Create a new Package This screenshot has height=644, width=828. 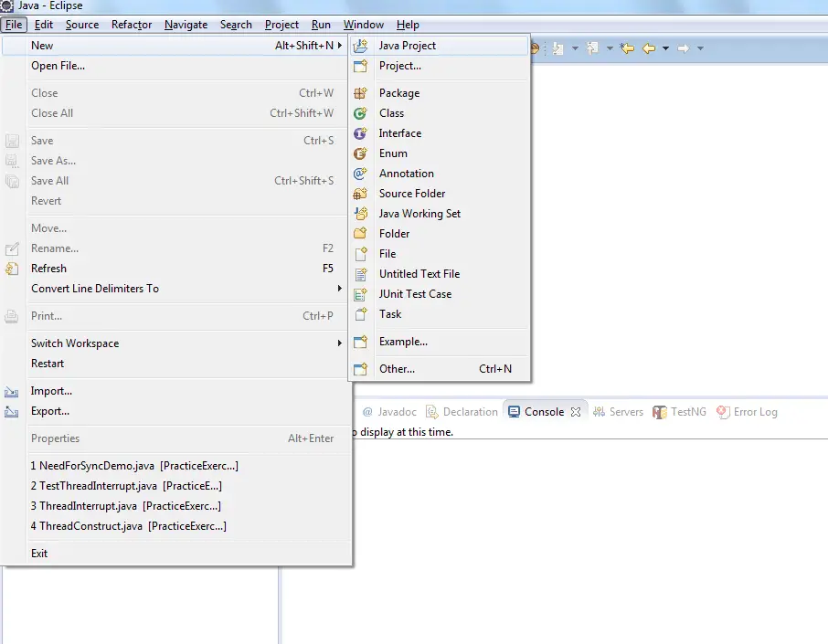398,92
